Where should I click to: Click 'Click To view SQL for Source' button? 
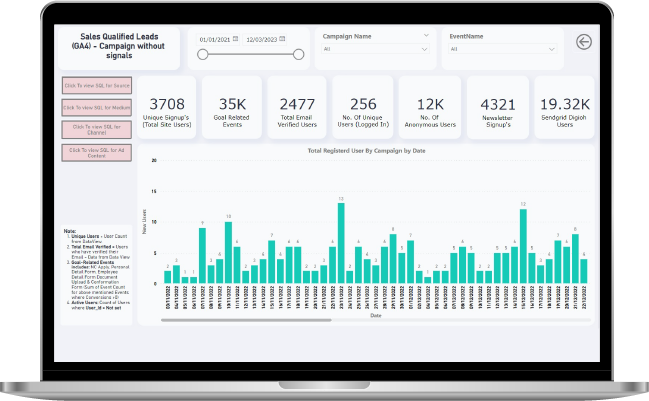pyautogui.click(x=97, y=86)
